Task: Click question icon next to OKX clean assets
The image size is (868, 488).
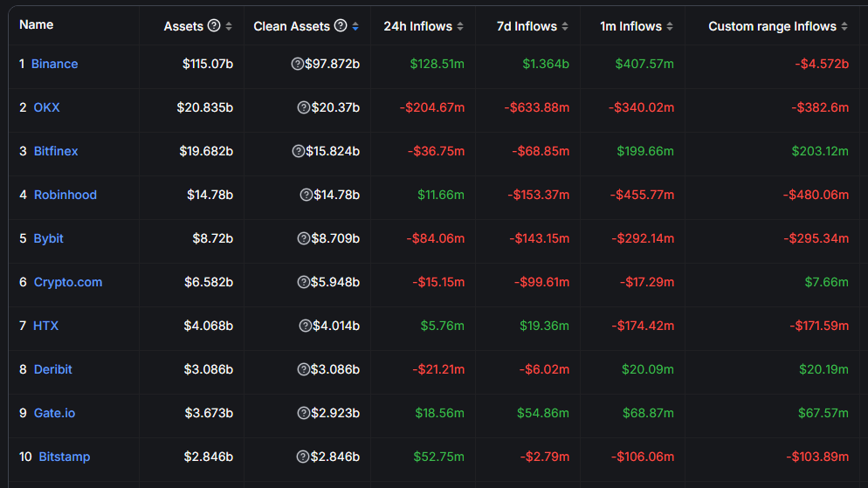Action: click(x=303, y=107)
